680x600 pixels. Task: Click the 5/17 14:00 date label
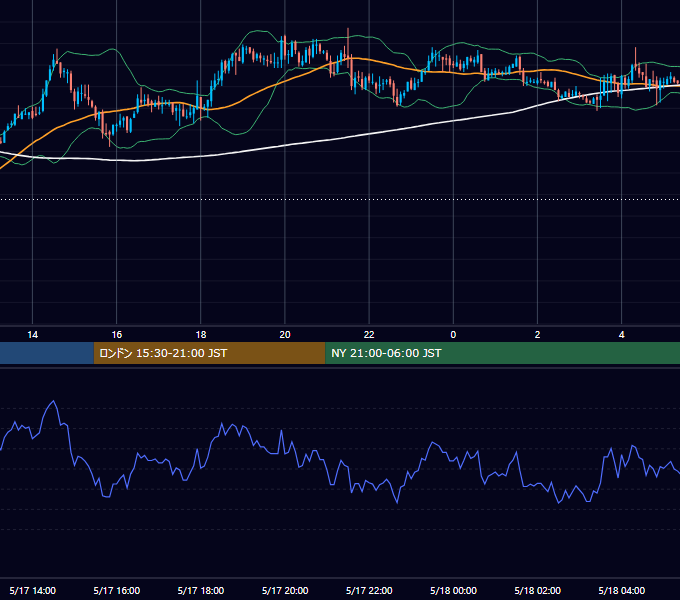(x=33, y=590)
